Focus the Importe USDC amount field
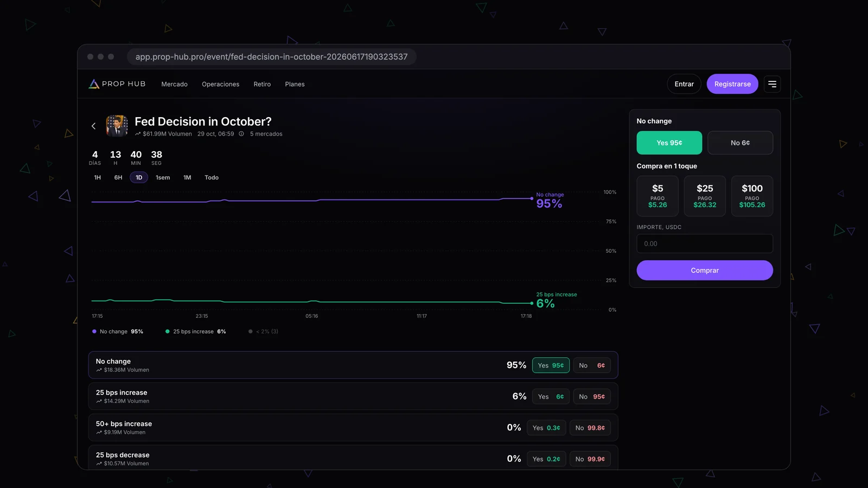 (x=705, y=243)
